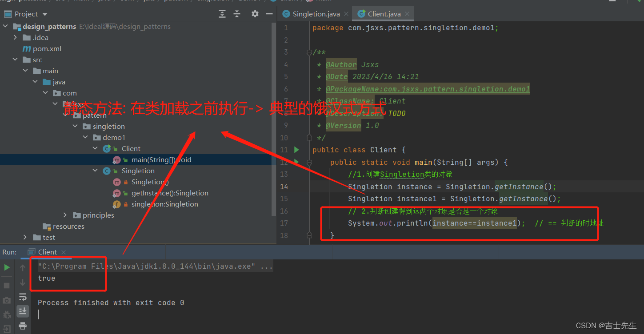
Task: Click the true output line
Action: click(x=47, y=278)
